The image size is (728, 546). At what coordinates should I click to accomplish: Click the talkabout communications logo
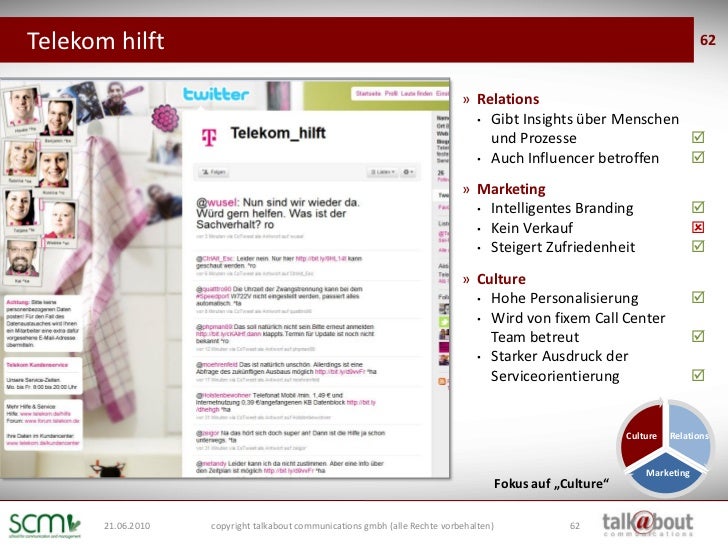[648, 524]
